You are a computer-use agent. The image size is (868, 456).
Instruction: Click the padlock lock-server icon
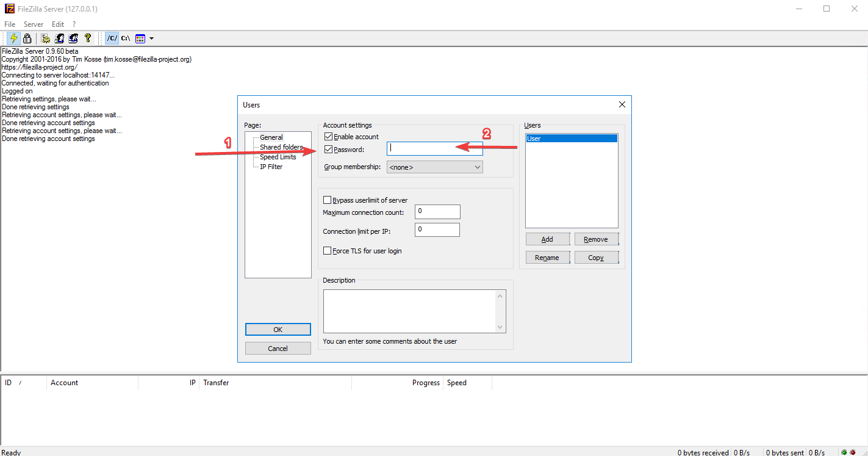tap(27, 38)
